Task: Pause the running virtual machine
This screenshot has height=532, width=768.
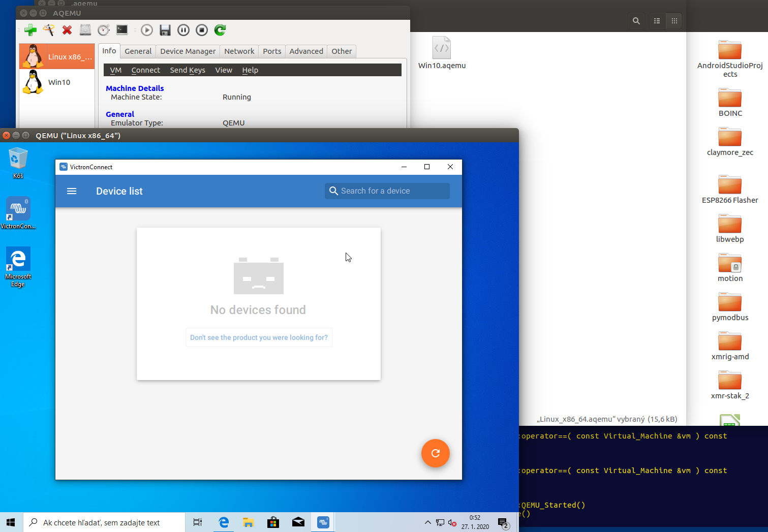Action: tap(183, 30)
